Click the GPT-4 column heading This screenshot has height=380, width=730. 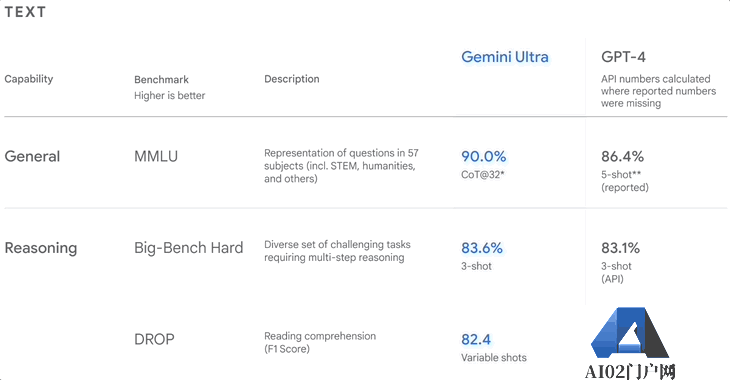[623, 57]
